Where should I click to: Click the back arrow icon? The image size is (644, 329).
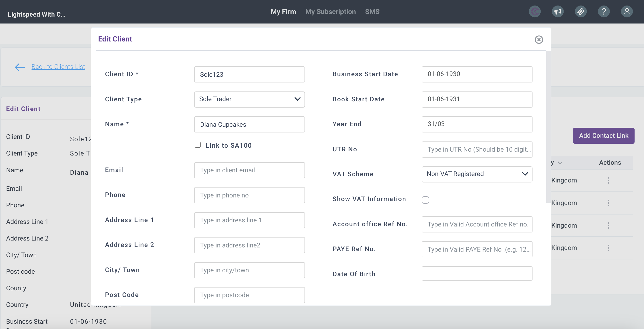20,67
